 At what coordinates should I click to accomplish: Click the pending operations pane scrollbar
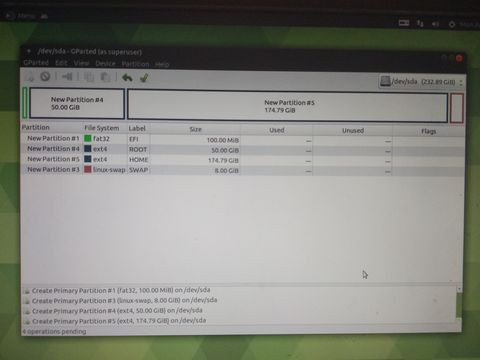click(x=459, y=304)
